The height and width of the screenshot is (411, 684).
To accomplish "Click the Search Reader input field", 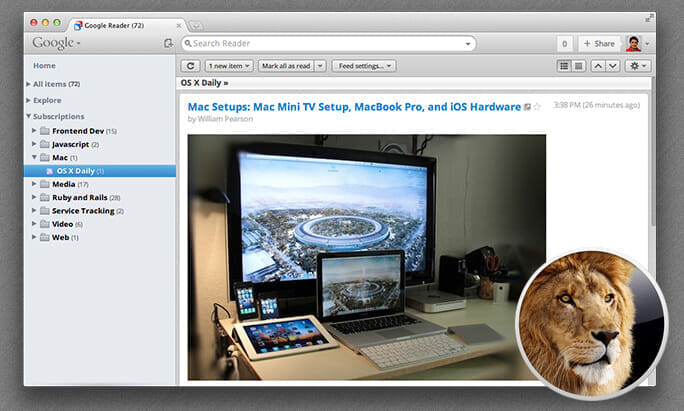I will coord(327,44).
